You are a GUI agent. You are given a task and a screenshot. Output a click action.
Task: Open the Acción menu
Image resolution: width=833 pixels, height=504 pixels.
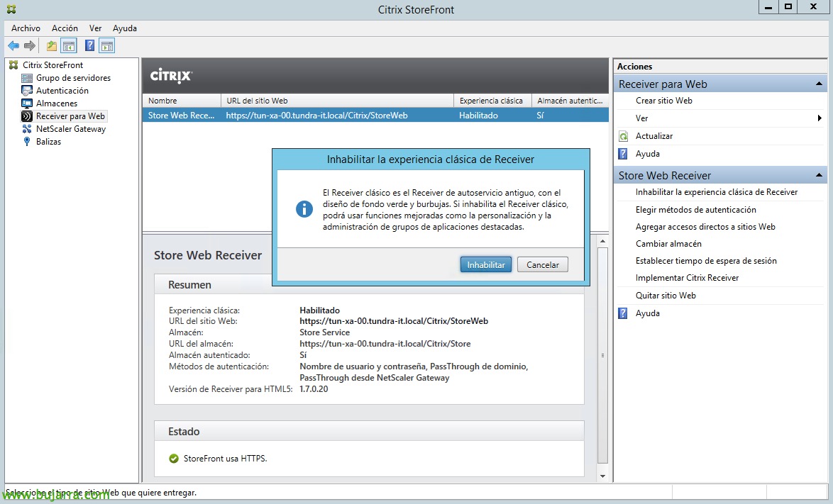65,28
